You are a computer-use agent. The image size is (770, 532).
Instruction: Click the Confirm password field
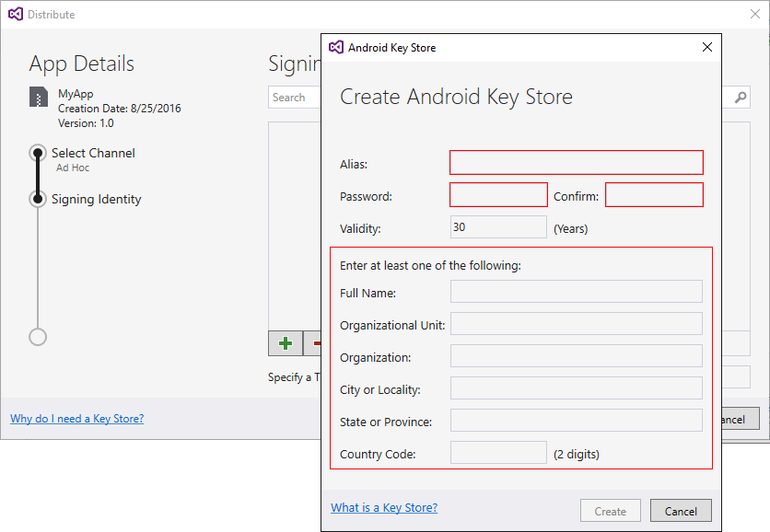654,194
